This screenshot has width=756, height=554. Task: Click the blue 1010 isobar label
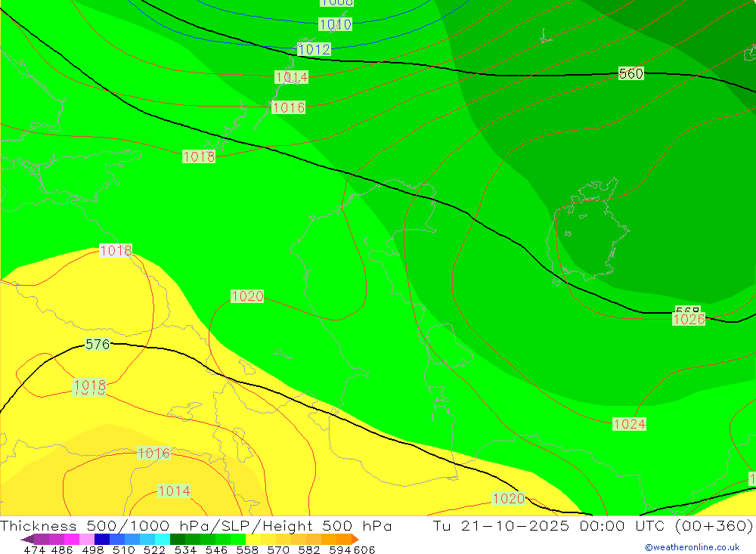(x=335, y=24)
